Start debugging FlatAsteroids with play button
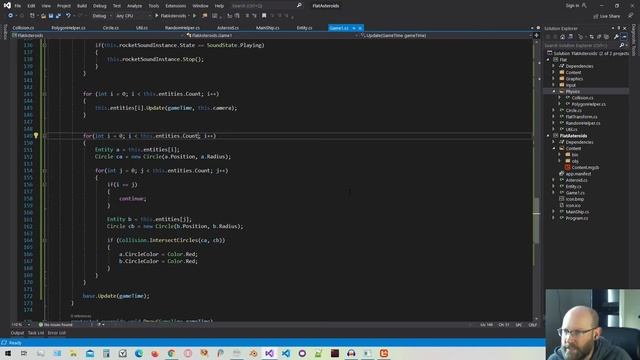This screenshot has height=360, width=640. pyautogui.click(x=171, y=16)
